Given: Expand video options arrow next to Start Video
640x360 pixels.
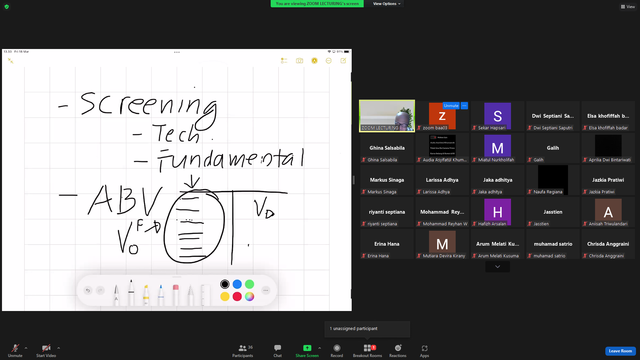Looking at the screenshot, I should [x=58, y=348].
